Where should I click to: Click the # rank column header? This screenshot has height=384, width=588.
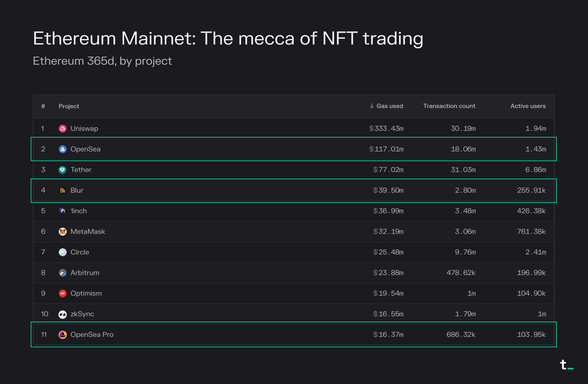43,106
